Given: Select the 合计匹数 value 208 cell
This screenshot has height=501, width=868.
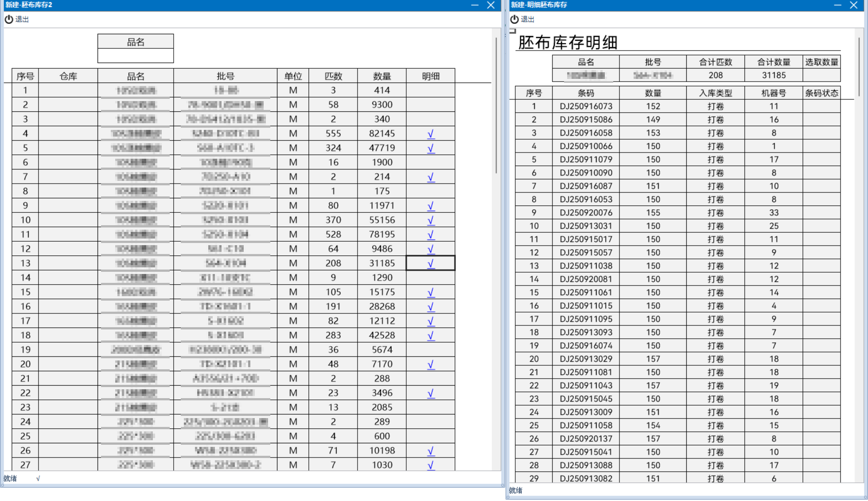Looking at the screenshot, I should coord(716,75).
